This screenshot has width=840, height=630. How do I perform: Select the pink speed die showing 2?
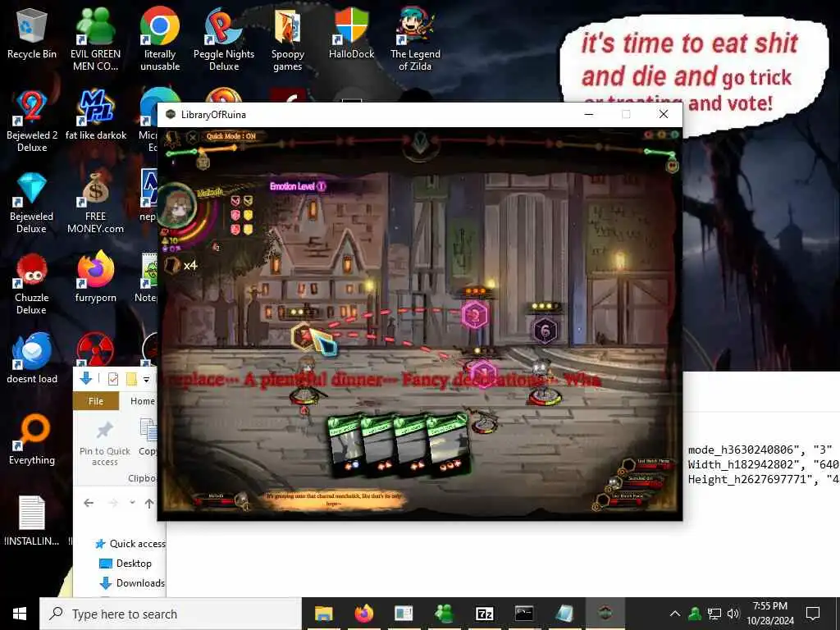pyautogui.click(x=475, y=316)
